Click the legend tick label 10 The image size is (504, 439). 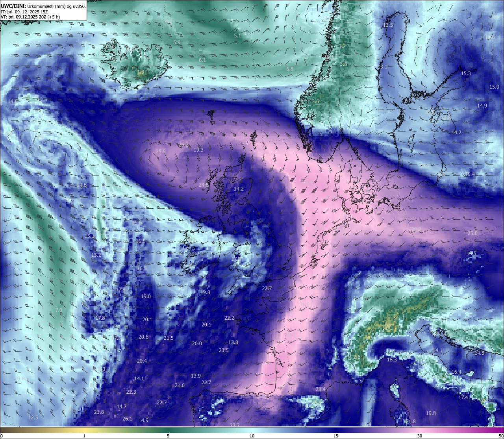(252, 436)
